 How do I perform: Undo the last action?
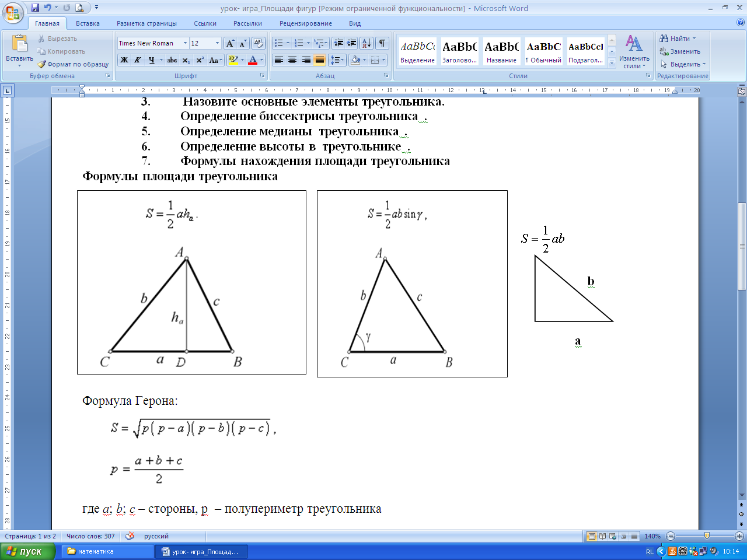pos(48,8)
